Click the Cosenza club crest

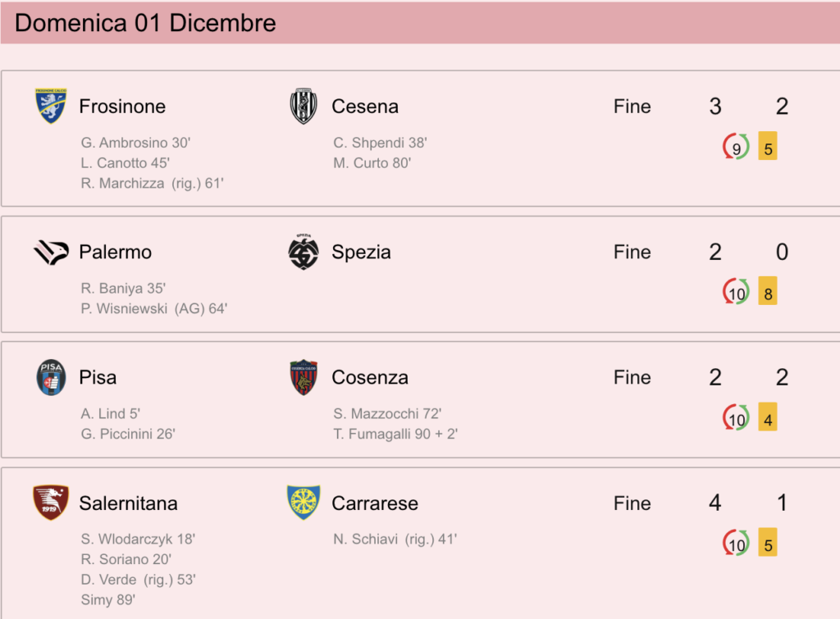tap(304, 377)
